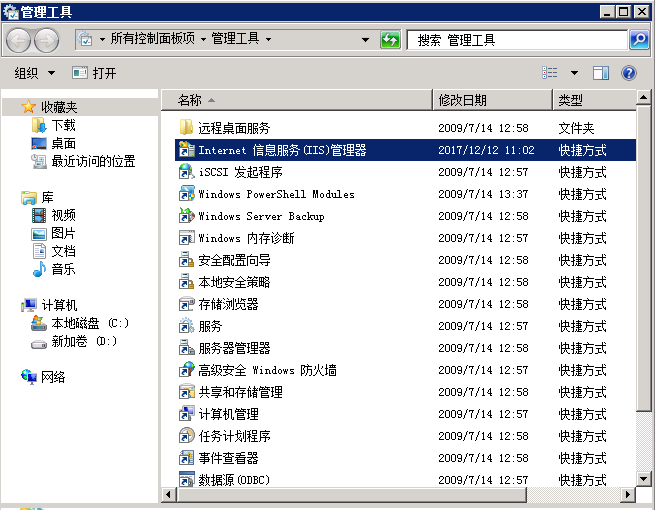Viewport: 655px width, 510px height.
Task: Select the 数据源(ODBC) icon
Action: [186, 479]
